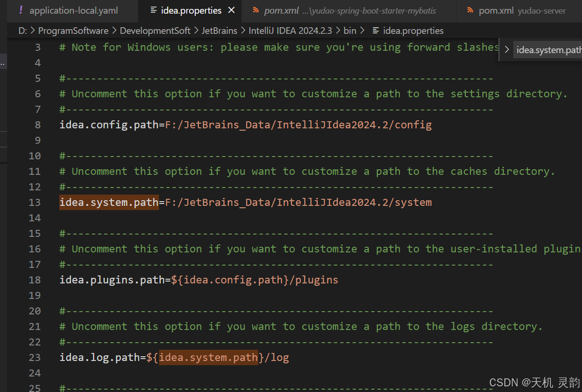Click line number 8 in the gutter
This screenshot has height=392, width=582.
pyautogui.click(x=38, y=125)
